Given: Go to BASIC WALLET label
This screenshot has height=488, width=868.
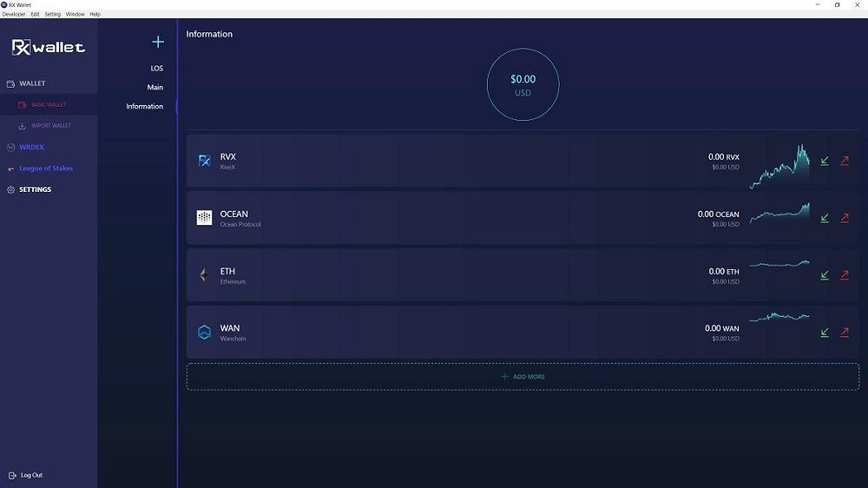Looking at the screenshot, I should click(x=49, y=105).
